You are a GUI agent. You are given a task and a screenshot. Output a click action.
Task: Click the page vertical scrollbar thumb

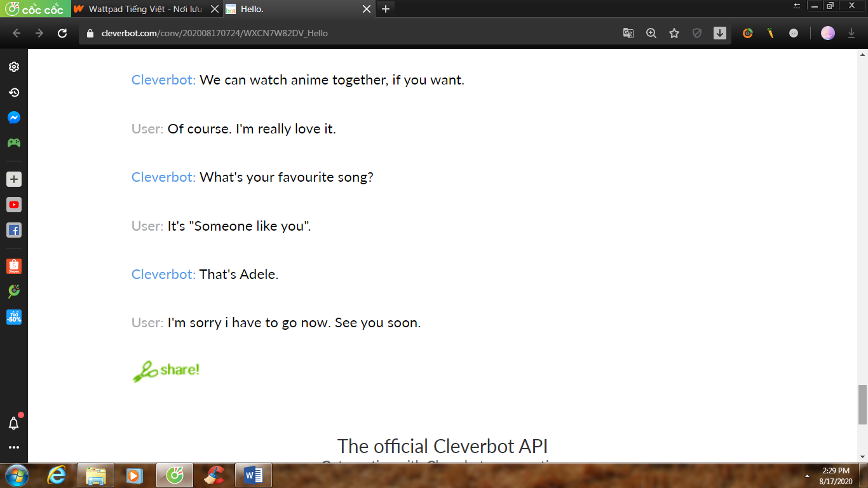(862, 405)
